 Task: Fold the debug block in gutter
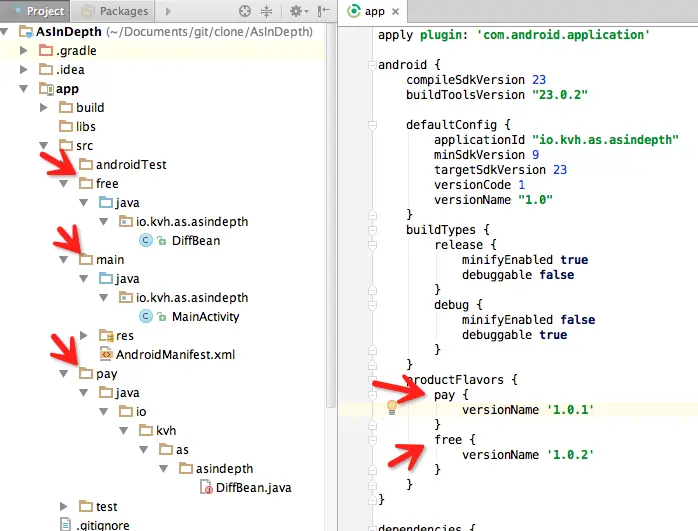tap(373, 305)
